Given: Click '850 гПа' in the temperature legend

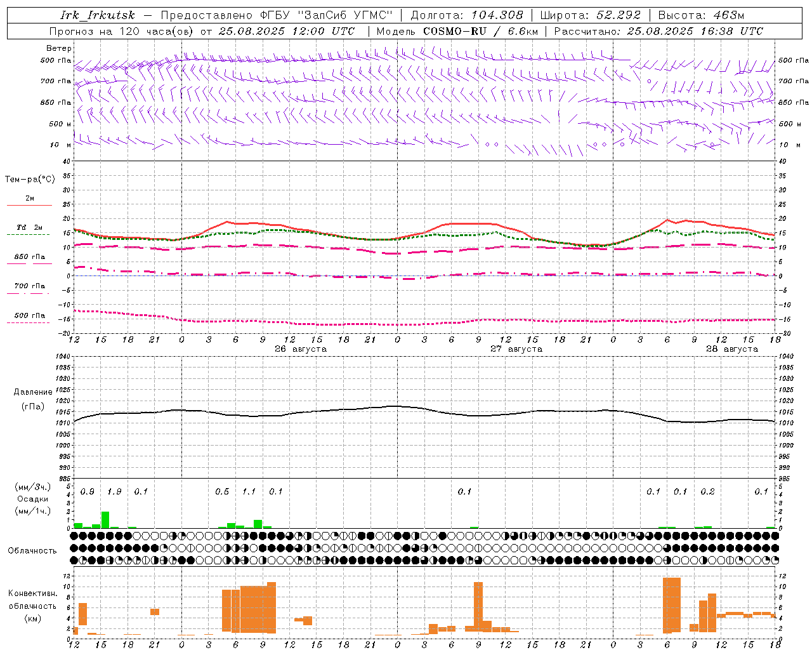Looking at the screenshot, I should point(30,257).
